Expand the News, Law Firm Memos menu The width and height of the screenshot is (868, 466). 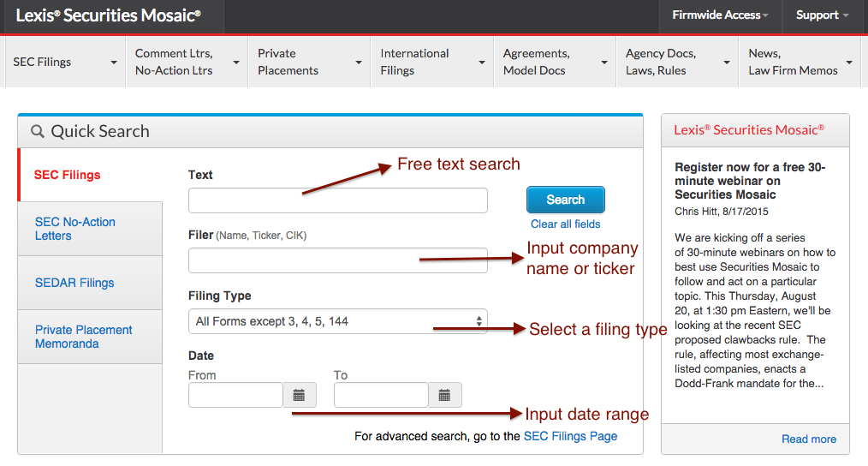coord(800,62)
